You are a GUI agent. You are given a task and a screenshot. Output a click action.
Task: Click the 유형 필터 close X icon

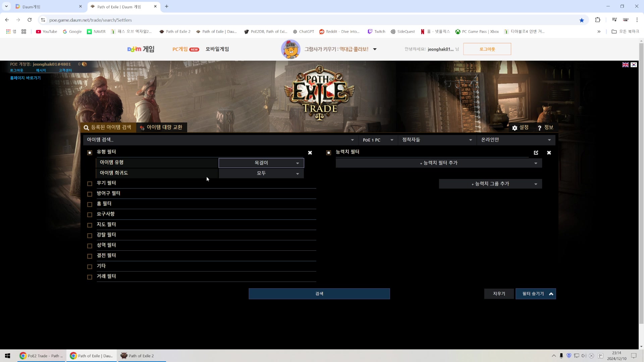(310, 153)
